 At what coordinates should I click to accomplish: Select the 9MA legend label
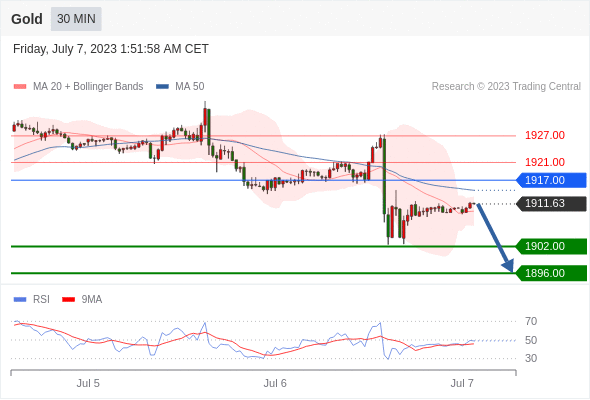click(x=92, y=300)
